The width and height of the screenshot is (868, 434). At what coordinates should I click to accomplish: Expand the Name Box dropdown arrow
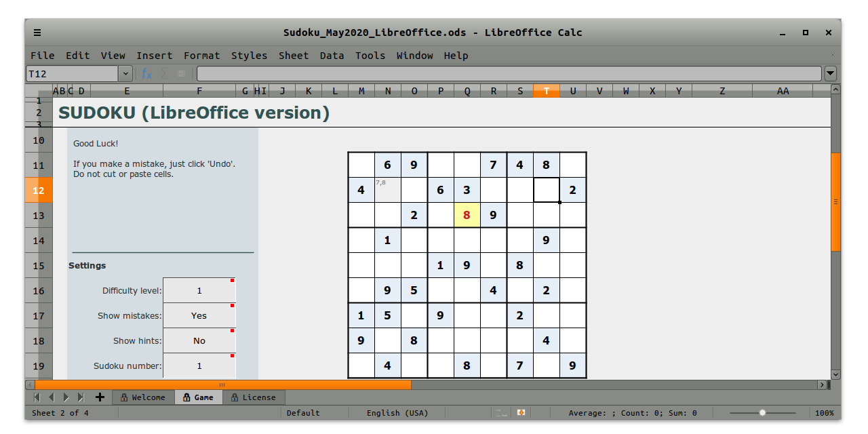[125, 73]
